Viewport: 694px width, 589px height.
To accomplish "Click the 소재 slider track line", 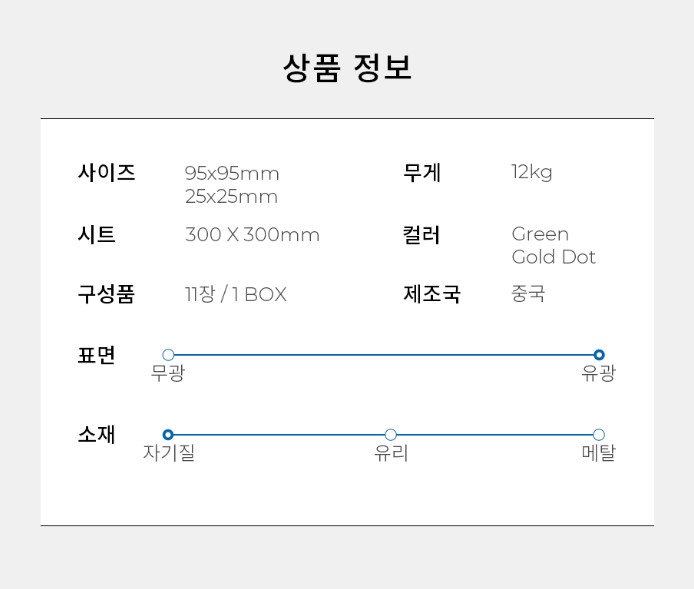I will [280, 435].
